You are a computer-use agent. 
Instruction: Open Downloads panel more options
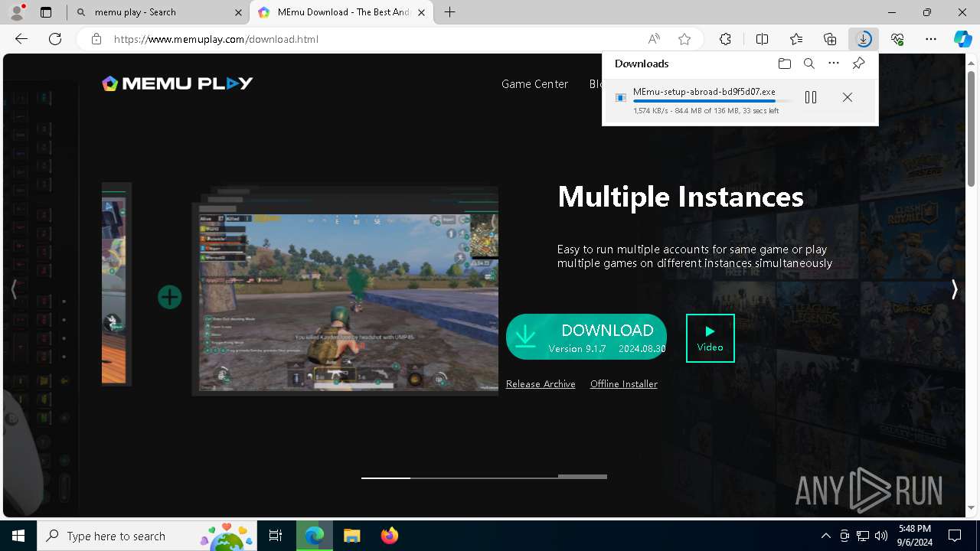point(834,64)
